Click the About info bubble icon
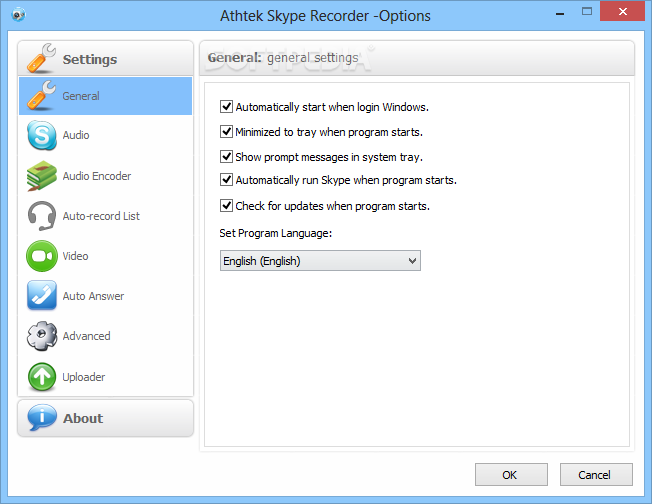 [x=42, y=418]
